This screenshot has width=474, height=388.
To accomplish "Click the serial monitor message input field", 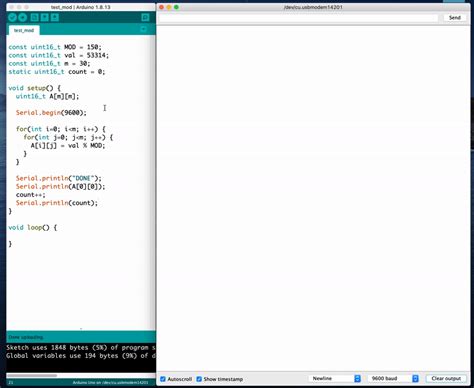I will (x=298, y=18).
